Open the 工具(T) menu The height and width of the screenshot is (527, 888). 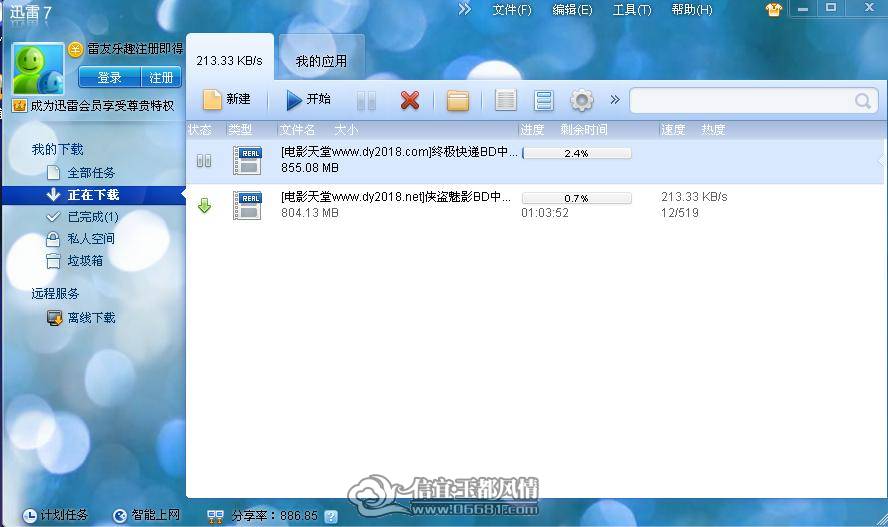[632, 10]
